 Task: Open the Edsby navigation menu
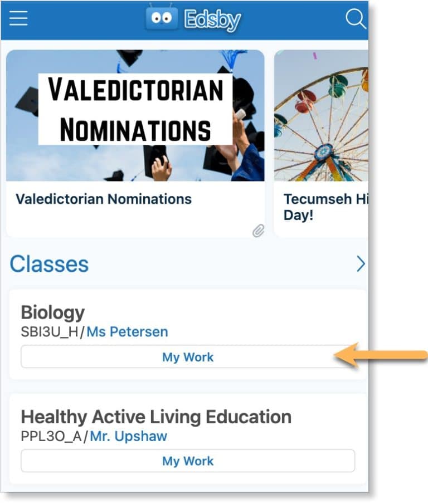(18, 18)
